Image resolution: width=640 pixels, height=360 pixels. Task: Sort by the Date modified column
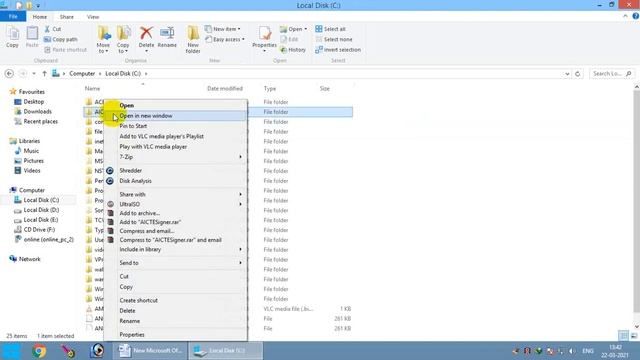point(224,89)
